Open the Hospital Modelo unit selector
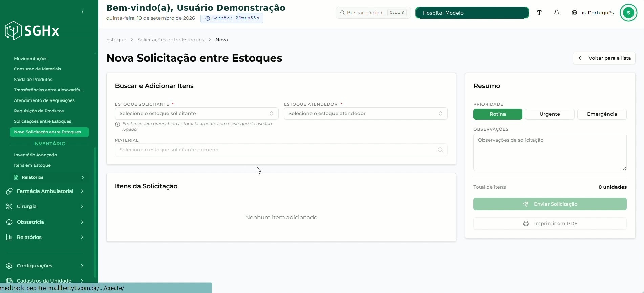The height and width of the screenshot is (293, 644). pos(472,13)
